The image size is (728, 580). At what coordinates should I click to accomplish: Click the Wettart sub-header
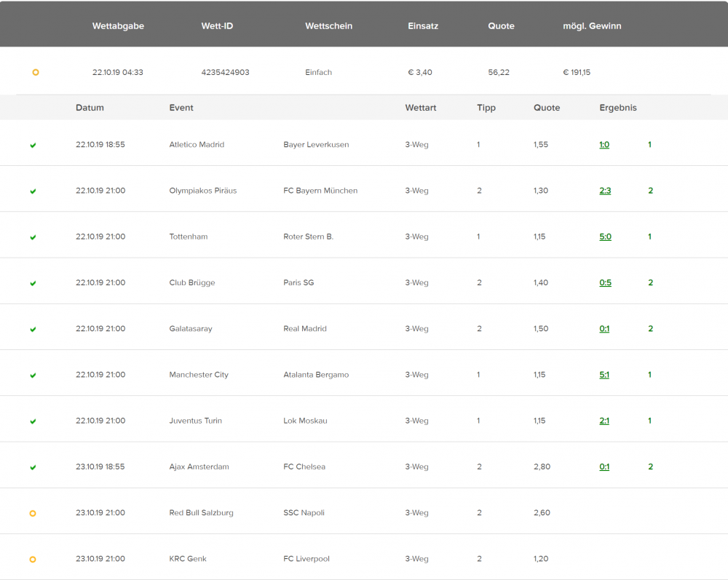point(421,108)
